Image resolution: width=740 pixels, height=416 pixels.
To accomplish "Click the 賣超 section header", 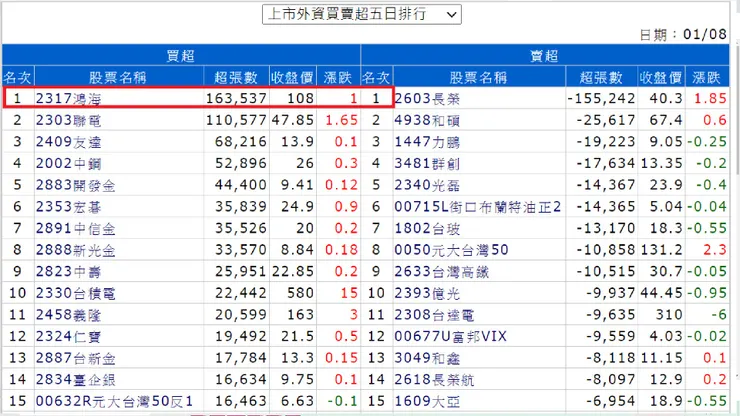I will pyautogui.click(x=545, y=56).
